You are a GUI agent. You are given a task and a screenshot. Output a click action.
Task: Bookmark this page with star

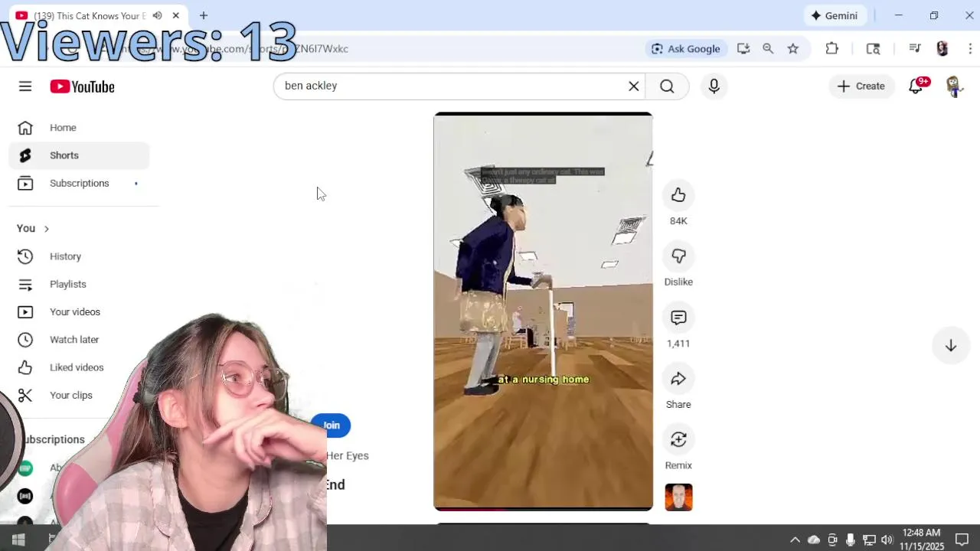(x=793, y=49)
